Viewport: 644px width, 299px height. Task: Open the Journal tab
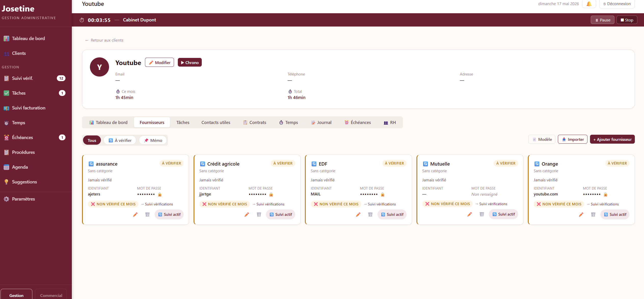321,122
